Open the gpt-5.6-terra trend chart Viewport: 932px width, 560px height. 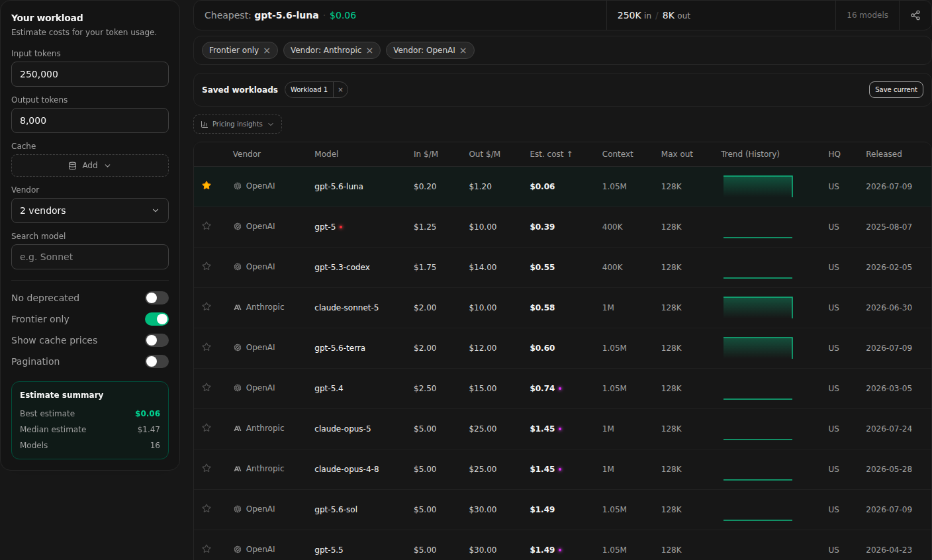pyautogui.click(x=758, y=348)
